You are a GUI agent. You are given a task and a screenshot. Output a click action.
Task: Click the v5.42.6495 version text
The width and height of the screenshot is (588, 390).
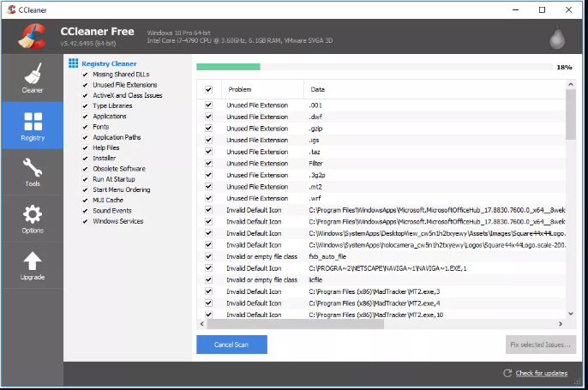pos(88,44)
